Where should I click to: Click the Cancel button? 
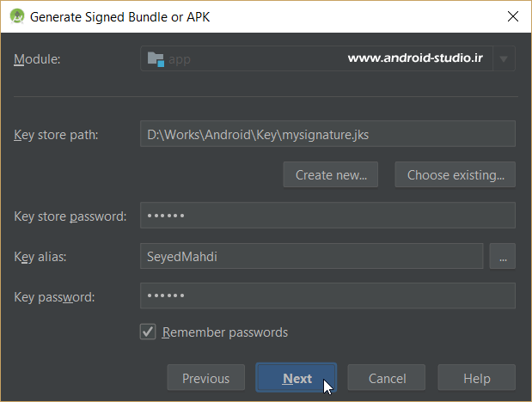click(x=387, y=378)
